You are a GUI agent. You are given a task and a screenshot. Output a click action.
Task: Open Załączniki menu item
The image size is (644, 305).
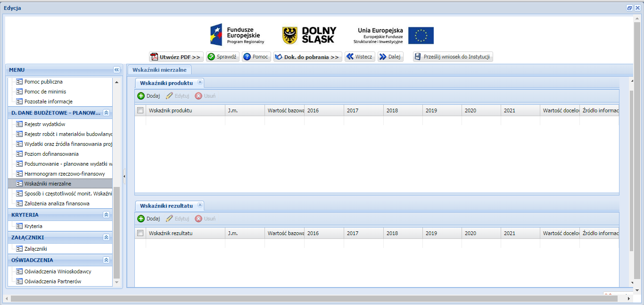click(35, 249)
